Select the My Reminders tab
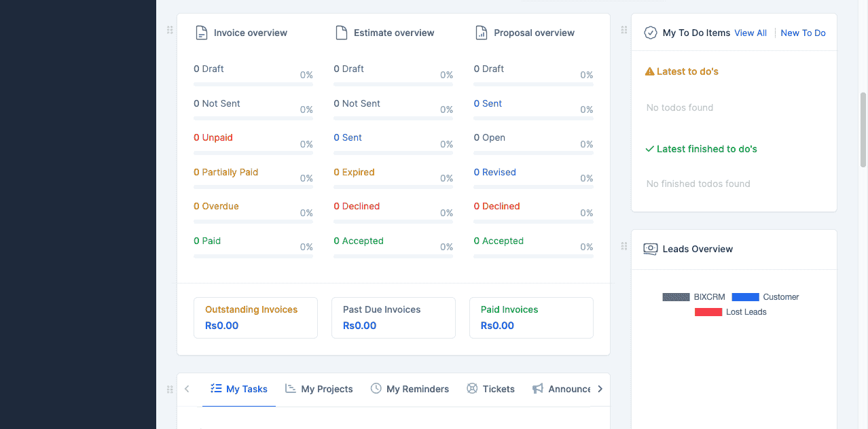Screen dimensions: 868x429 pos(410,389)
